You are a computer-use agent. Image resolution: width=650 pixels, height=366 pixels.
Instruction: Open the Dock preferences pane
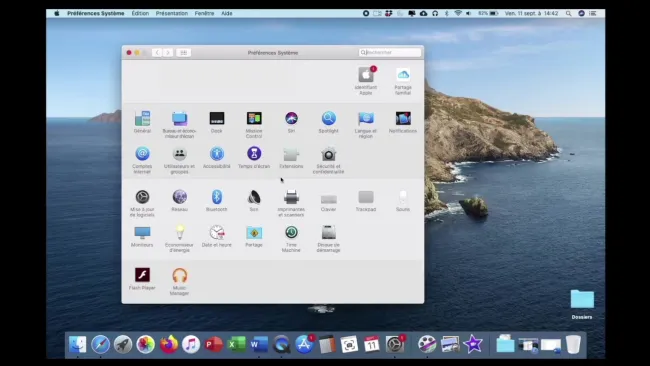tap(217, 119)
